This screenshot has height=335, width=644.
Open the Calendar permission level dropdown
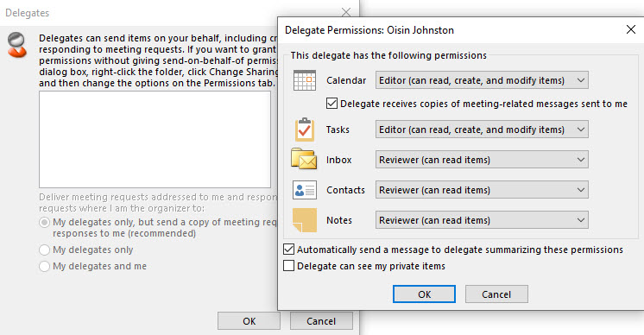(x=482, y=80)
